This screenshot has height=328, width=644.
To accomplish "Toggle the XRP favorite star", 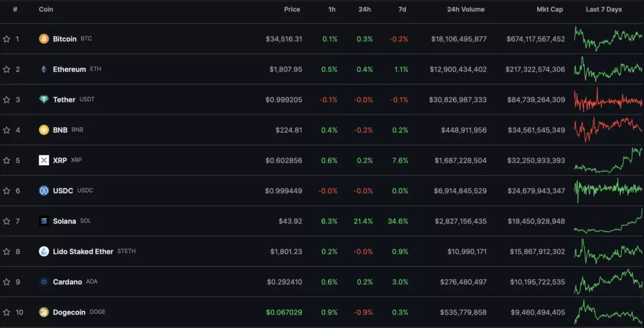I will [6, 161].
